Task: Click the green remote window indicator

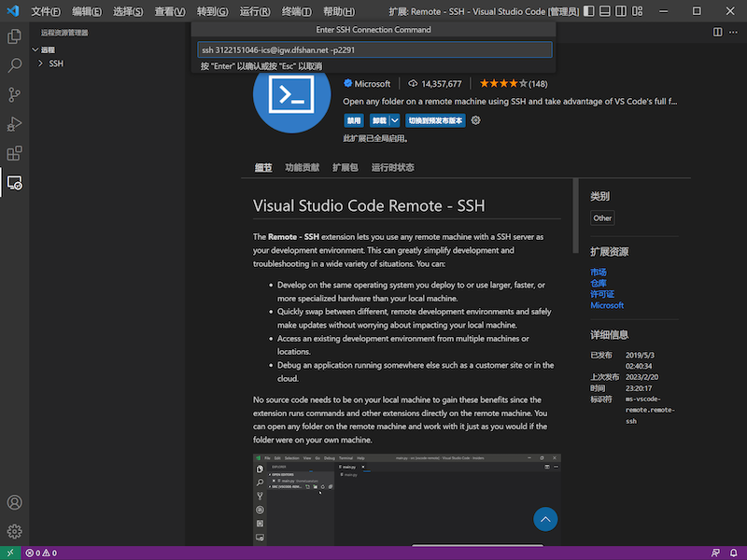Action: [x=9, y=553]
